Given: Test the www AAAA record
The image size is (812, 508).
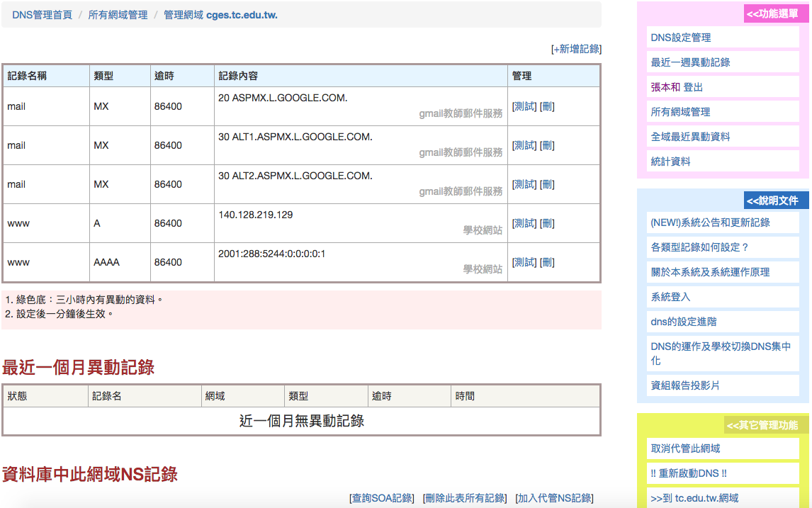Looking at the screenshot, I should 524,262.
